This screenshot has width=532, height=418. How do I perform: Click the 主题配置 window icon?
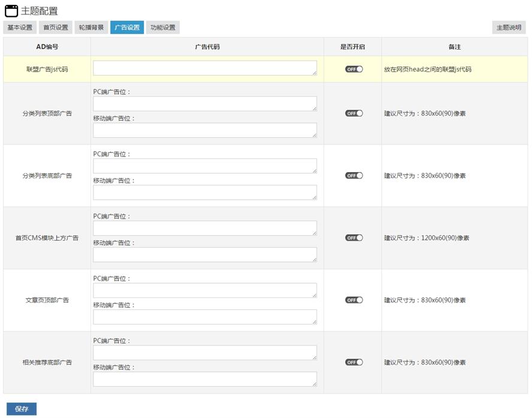[x=11, y=11]
